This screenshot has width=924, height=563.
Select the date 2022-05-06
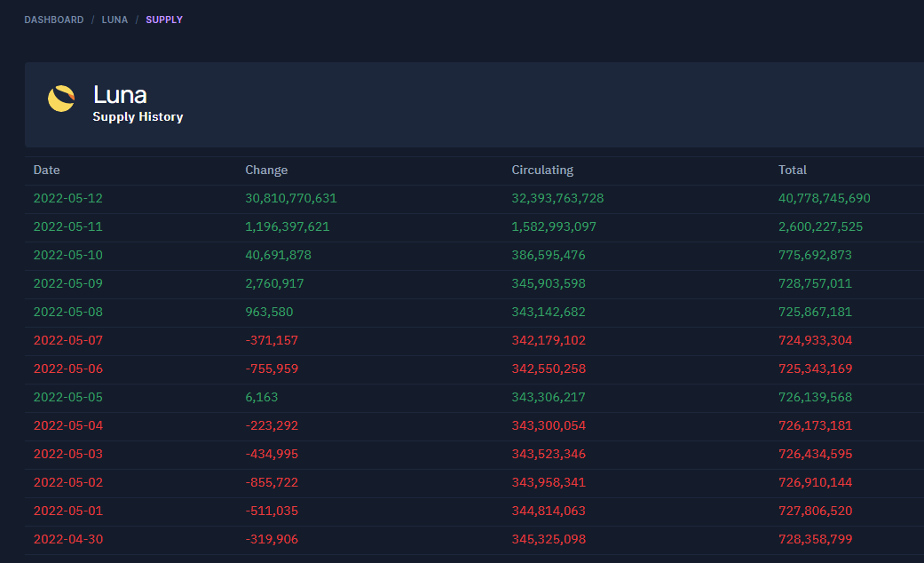click(67, 369)
